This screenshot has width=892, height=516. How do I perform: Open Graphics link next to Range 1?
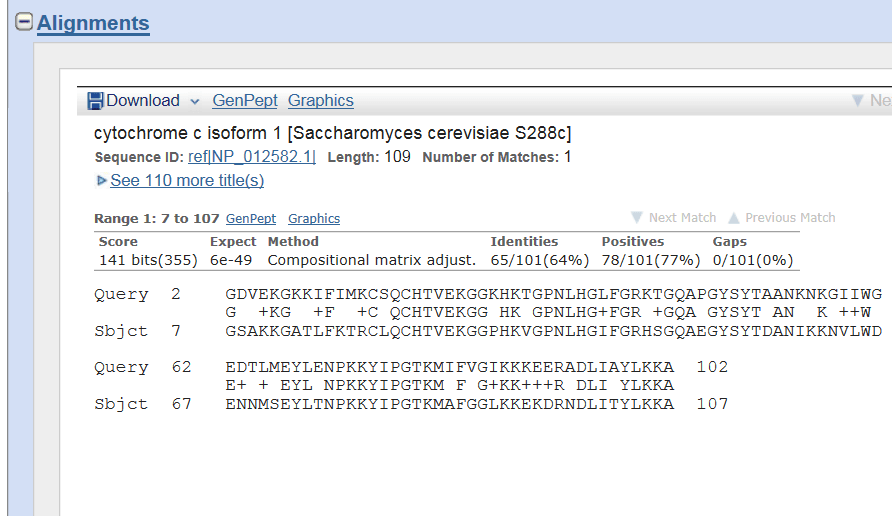click(x=314, y=219)
